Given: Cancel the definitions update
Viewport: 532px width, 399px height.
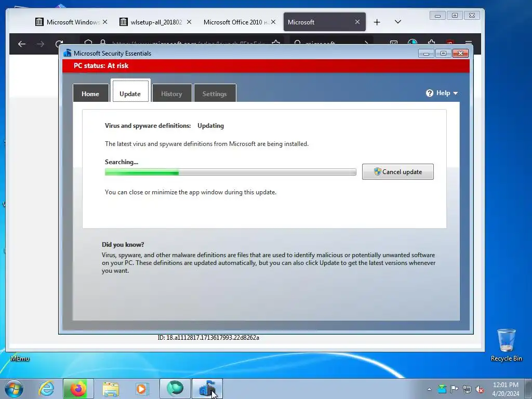Looking at the screenshot, I should [x=397, y=171].
